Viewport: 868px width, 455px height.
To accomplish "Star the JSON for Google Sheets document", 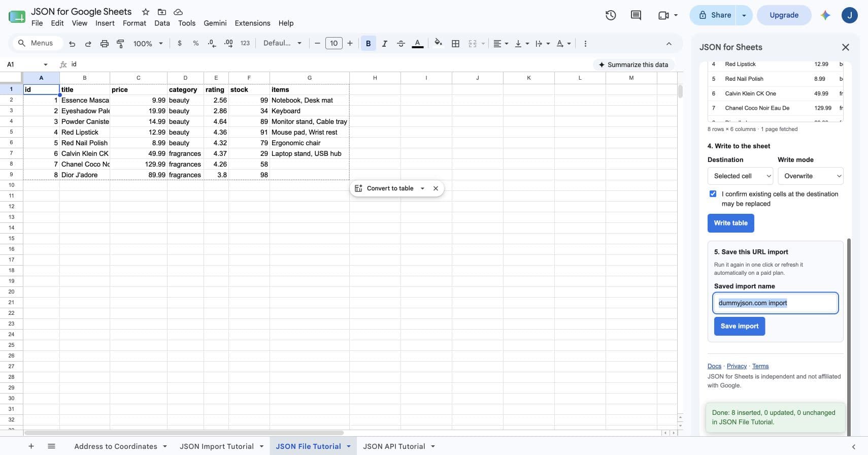I will pos(146,12).
